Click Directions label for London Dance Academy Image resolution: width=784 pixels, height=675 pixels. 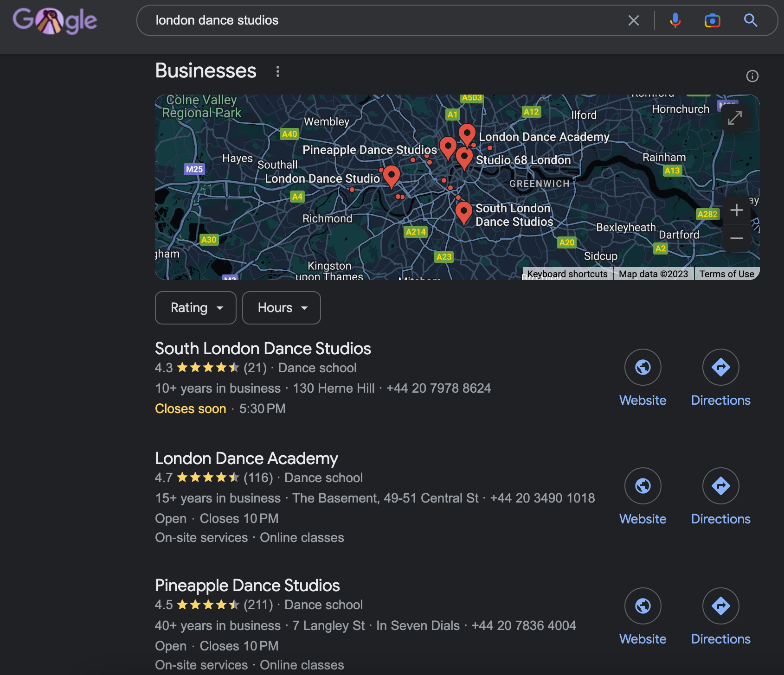[x=721, y=519]
